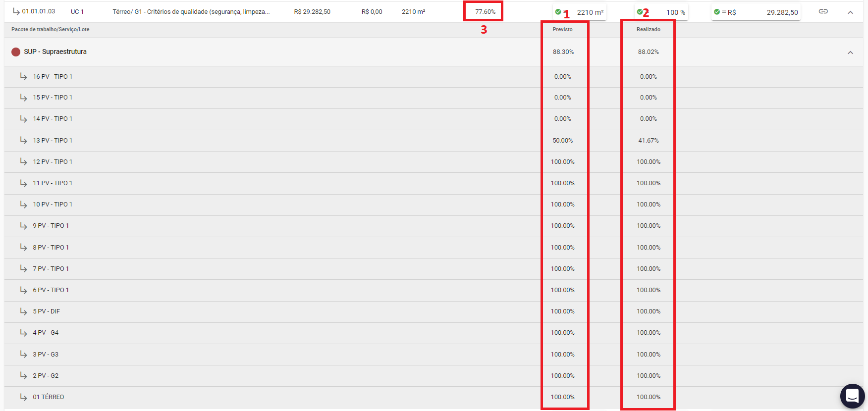Click the sub-item arrow of 7 PV - TIPO 1

pyautogui.click(x=23, y=268)
